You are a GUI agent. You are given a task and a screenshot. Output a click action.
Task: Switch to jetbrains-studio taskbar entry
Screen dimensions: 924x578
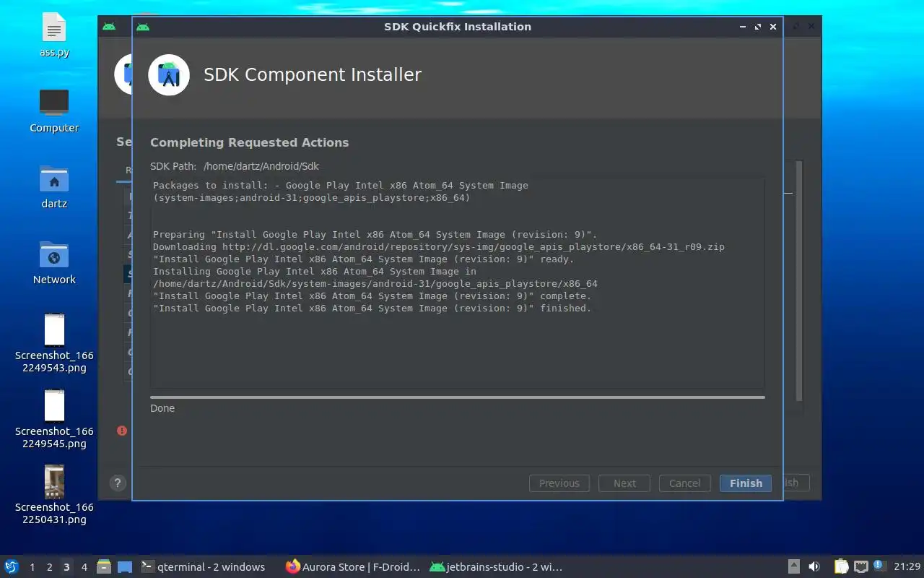(496, 566)
